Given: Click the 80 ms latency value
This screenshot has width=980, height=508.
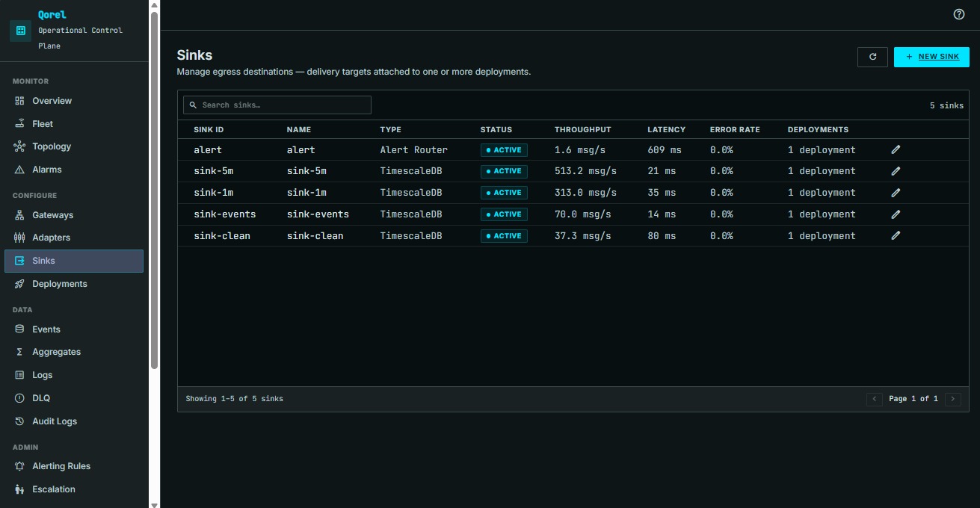Looking at the screenshot, I should (662, 236).
